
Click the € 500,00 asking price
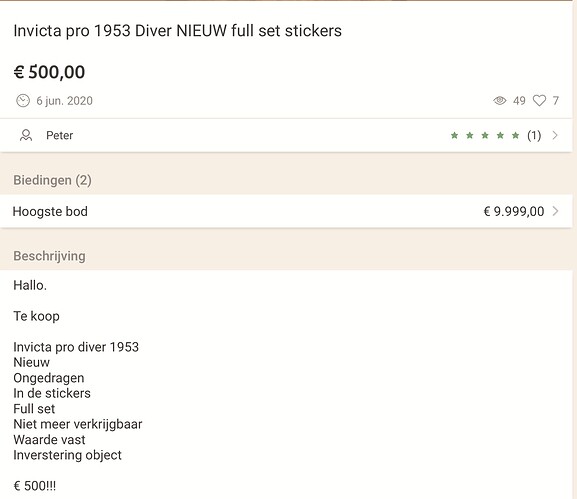click(x=49, y=72)
